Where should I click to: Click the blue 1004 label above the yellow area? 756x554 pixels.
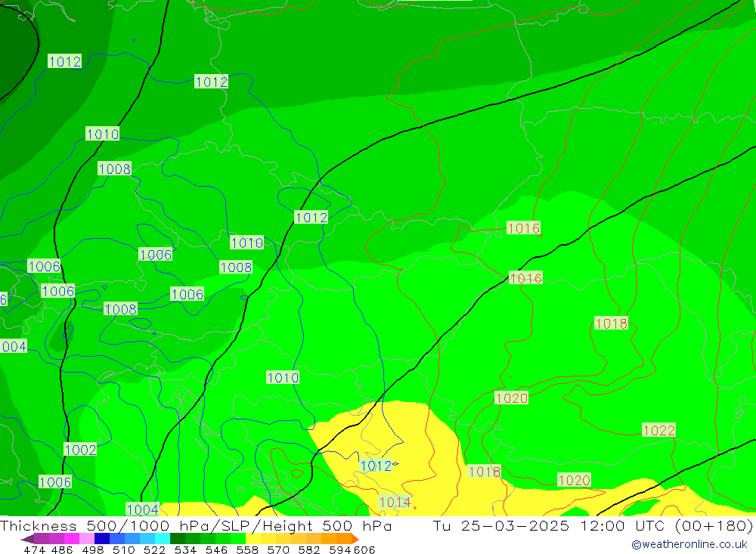[142, 509]
